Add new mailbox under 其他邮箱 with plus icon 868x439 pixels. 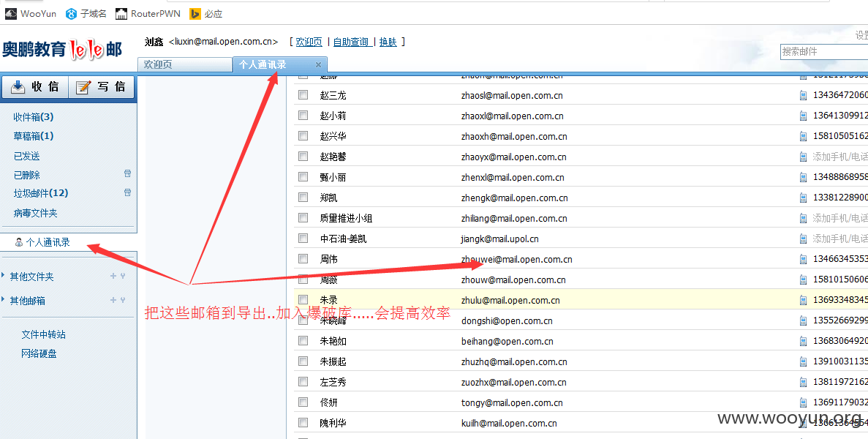[113, 300]
